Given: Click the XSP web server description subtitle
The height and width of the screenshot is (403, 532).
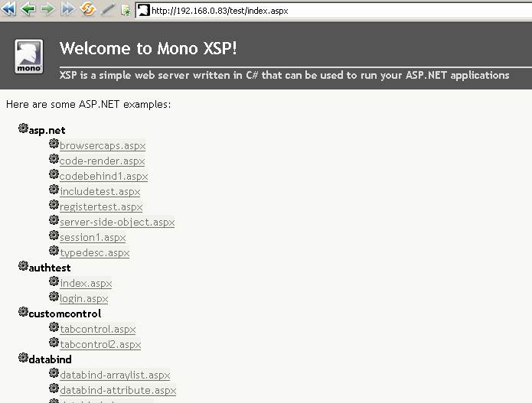Looking at the screenshot, I should (x=284, y=75).
